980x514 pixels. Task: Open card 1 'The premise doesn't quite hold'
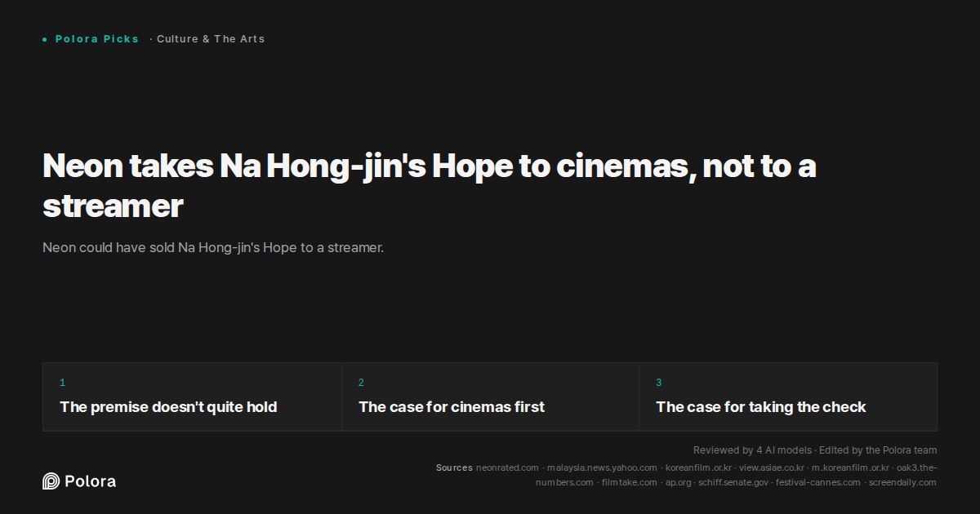pyautogui.click(x=192, y=397)
